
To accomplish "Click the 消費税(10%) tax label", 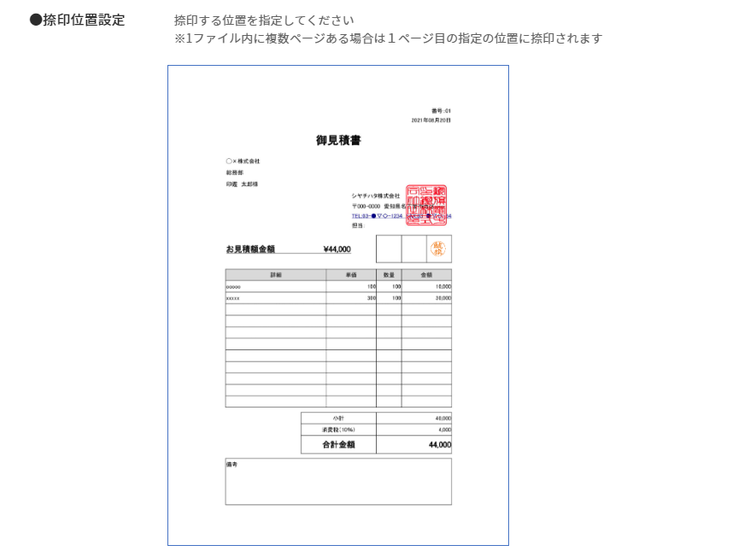I will click(338, 430).
